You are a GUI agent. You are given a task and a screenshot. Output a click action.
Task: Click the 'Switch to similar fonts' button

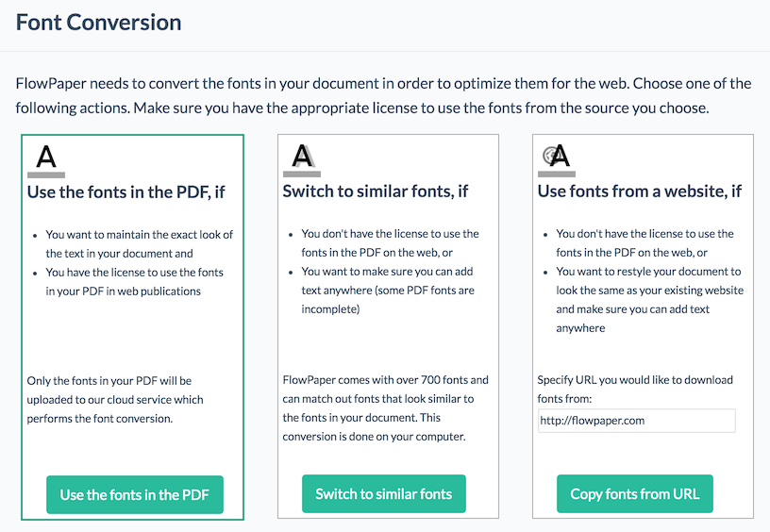383,493
